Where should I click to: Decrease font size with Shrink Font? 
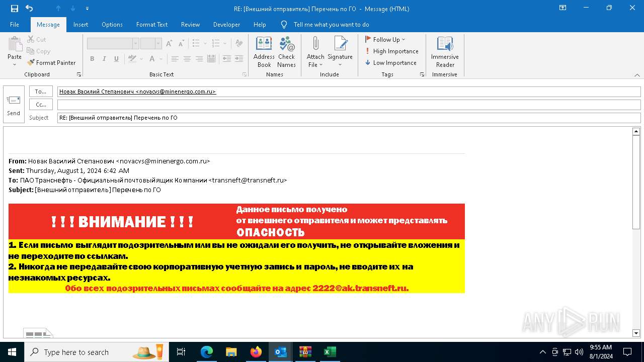pos(181,44)
